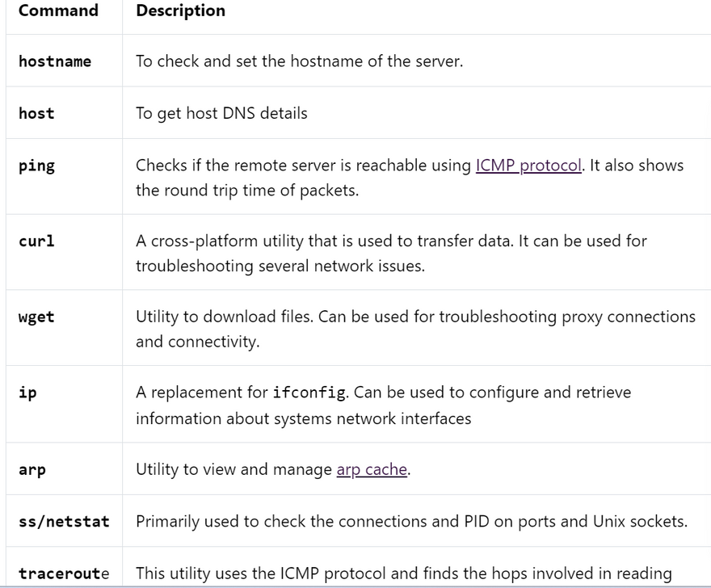
Task: Click the host command name
Action: click(x=36, y=114)
